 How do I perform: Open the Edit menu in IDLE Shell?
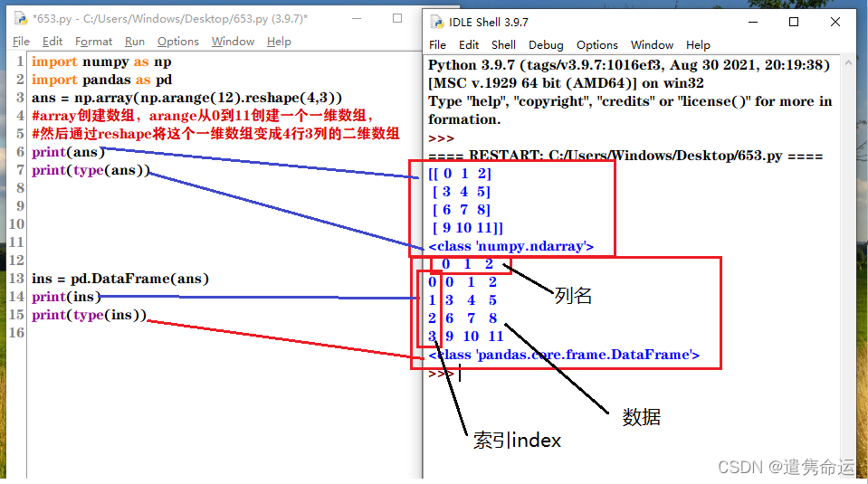tap(468, 45)
